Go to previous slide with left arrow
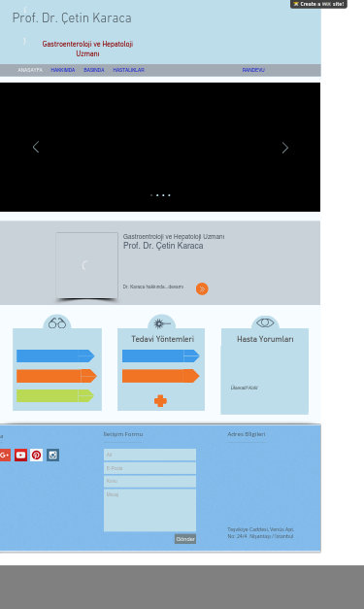Screen dimensions: 364x609 36,148
